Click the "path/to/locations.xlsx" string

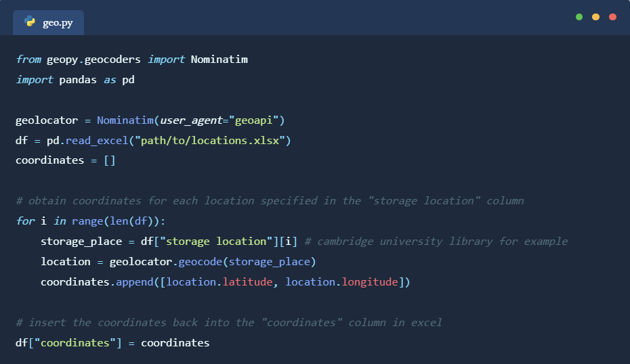213,141
